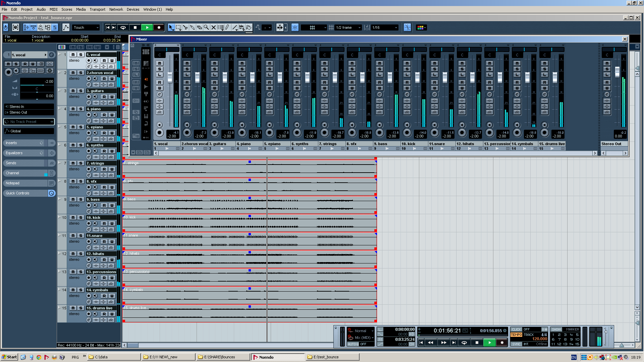Select the Glue tool
This screenshot has height=362, width=644.
193,27
